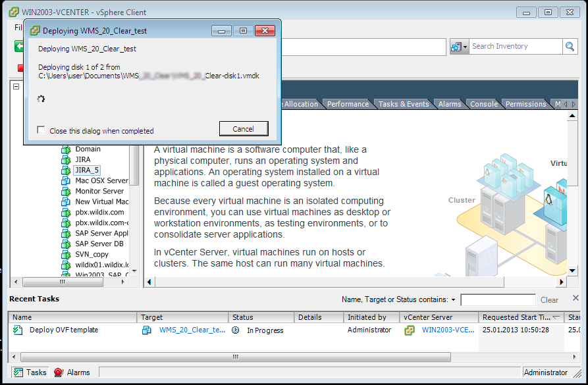Click the WMS_20_Clear target VM icon
Image resolution: width=588 pixels, height=385 pixels.
coord(147,330)
